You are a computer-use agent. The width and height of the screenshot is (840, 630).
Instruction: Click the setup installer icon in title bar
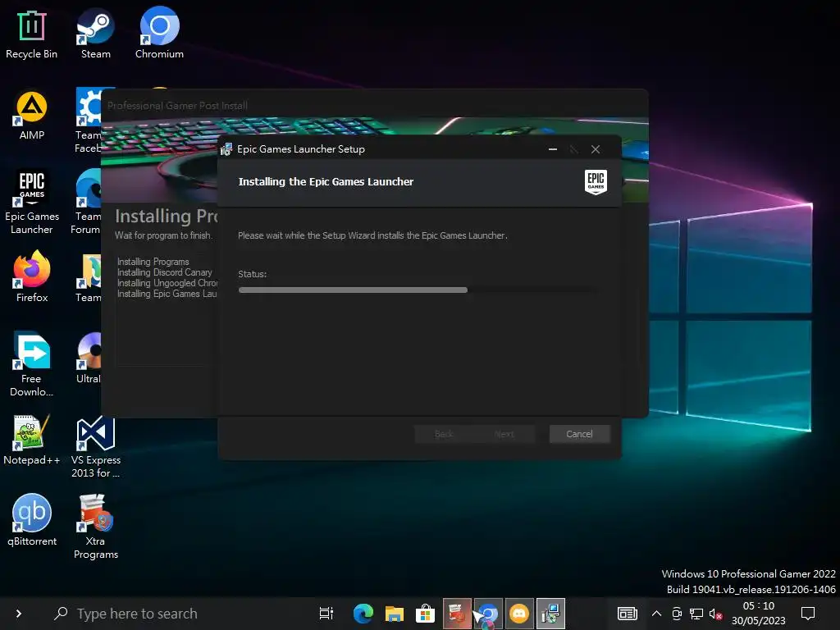(x=226, y=149)
